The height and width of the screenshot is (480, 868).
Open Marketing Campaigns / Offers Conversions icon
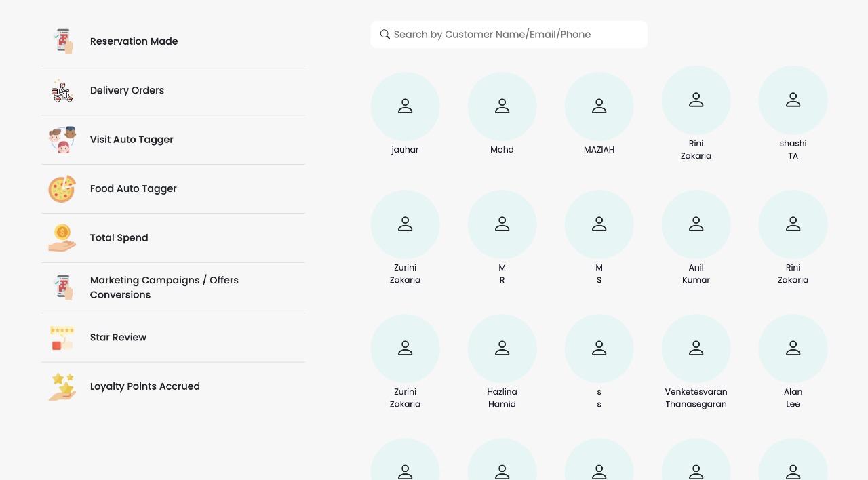point(62,287)
